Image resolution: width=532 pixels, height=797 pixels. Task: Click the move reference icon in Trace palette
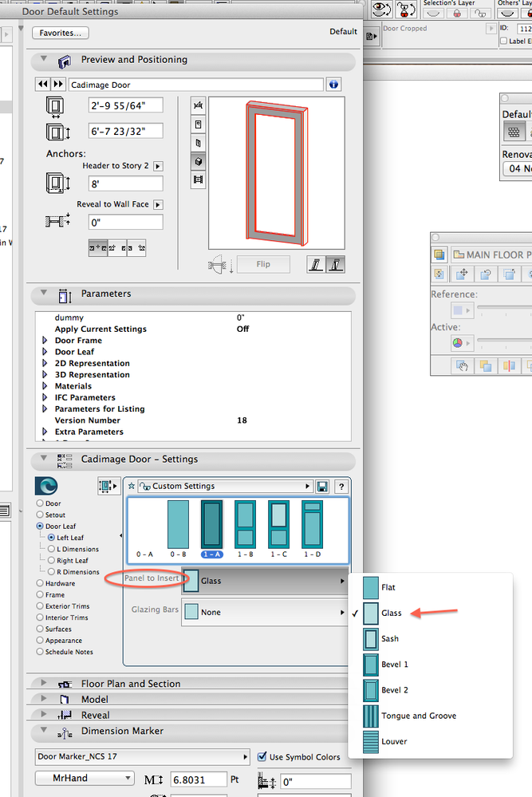point(462,274)
